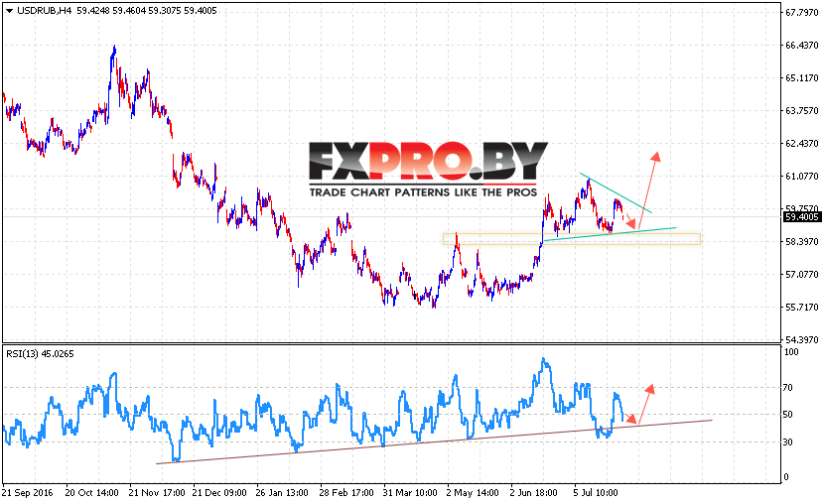This screenshot has height=504, width=823.
Task: Select price scale value 62.4370
Action: pos(801,143)
